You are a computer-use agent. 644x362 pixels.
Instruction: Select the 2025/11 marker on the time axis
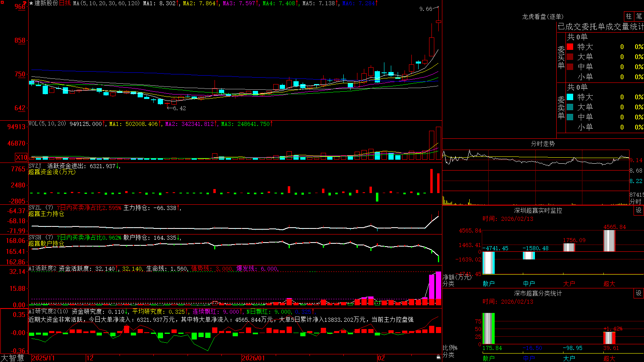pyautogui.click(x=43, y=358)
